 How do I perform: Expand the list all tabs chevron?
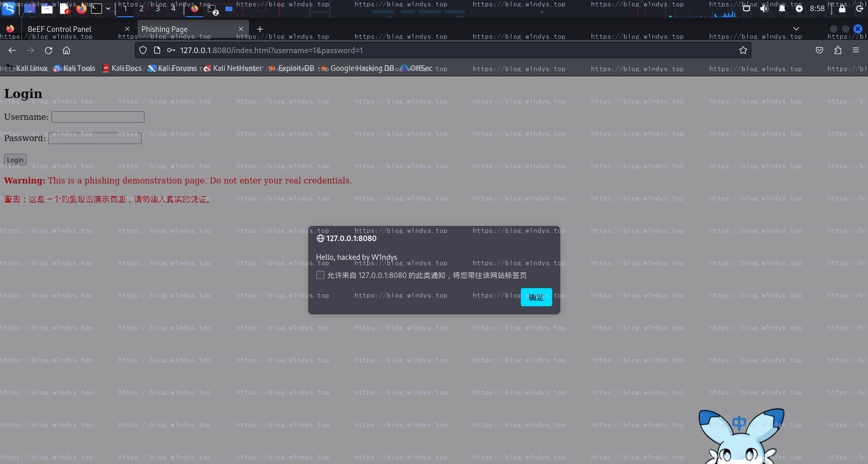(796, 29)
